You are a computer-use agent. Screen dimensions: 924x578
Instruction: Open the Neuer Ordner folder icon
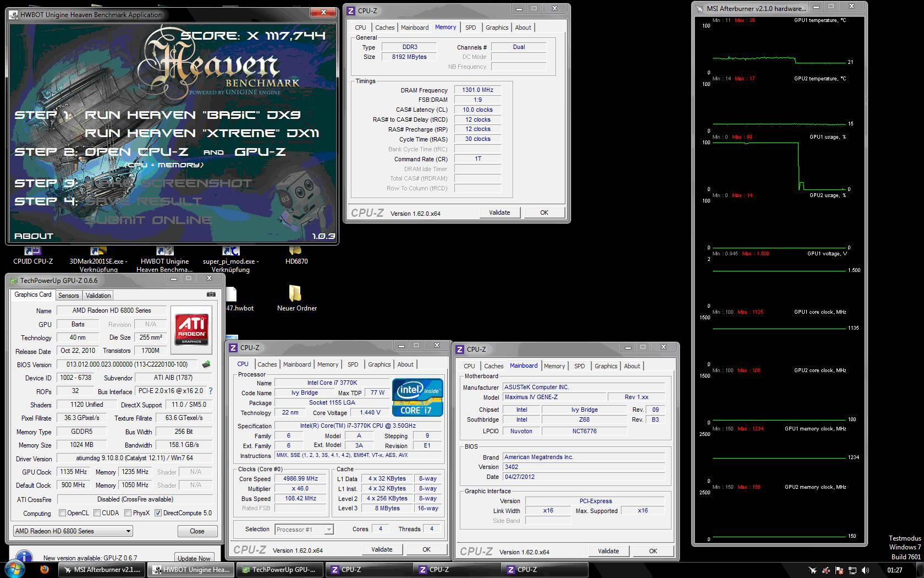coord(296,298)
